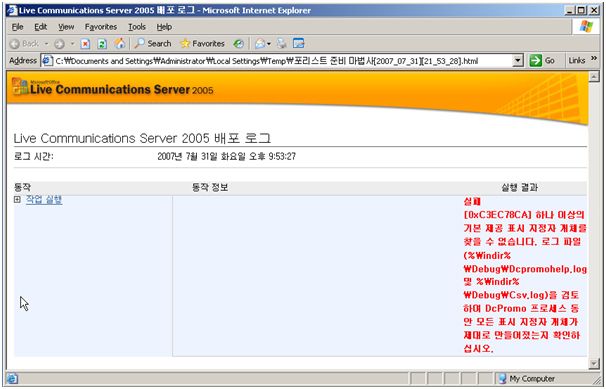
Task: Click the Back navigation button
Action: click(24, 44)
